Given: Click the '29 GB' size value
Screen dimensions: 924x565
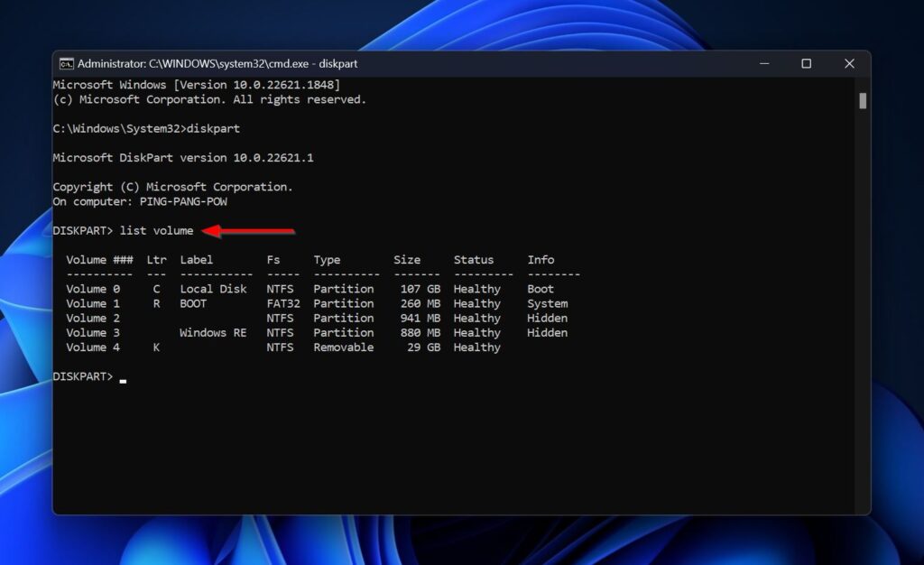Looking at the screenshot, I should pos(423,347).
